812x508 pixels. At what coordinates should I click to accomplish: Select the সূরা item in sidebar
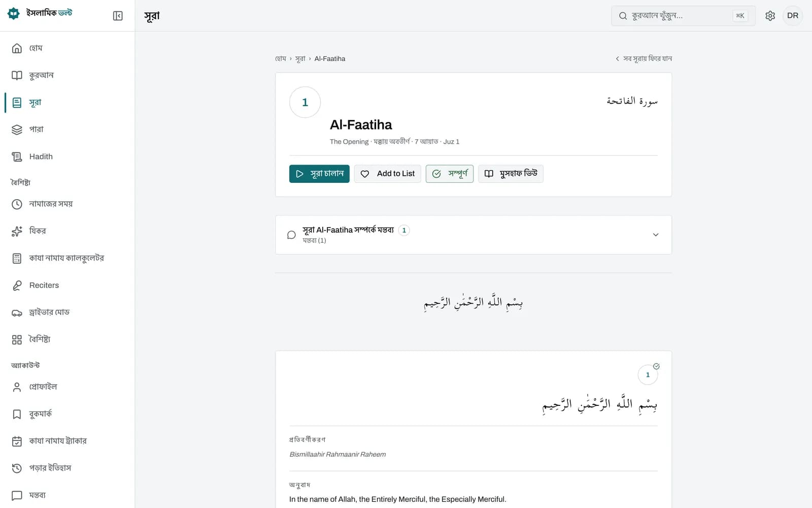(x=67, y=102)
